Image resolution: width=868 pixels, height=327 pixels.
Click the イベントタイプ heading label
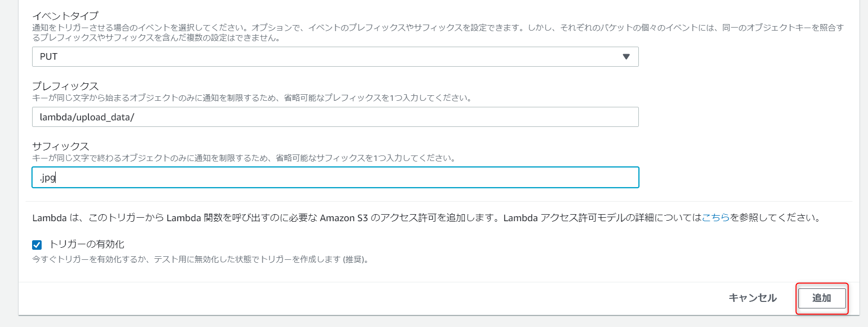pyautogui.click(x=65, y=16)
